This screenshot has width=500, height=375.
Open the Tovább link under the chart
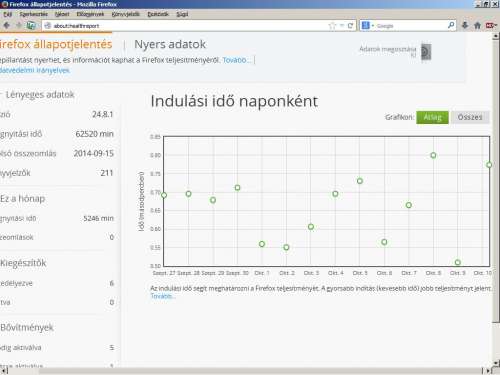(x=162, y=296)
